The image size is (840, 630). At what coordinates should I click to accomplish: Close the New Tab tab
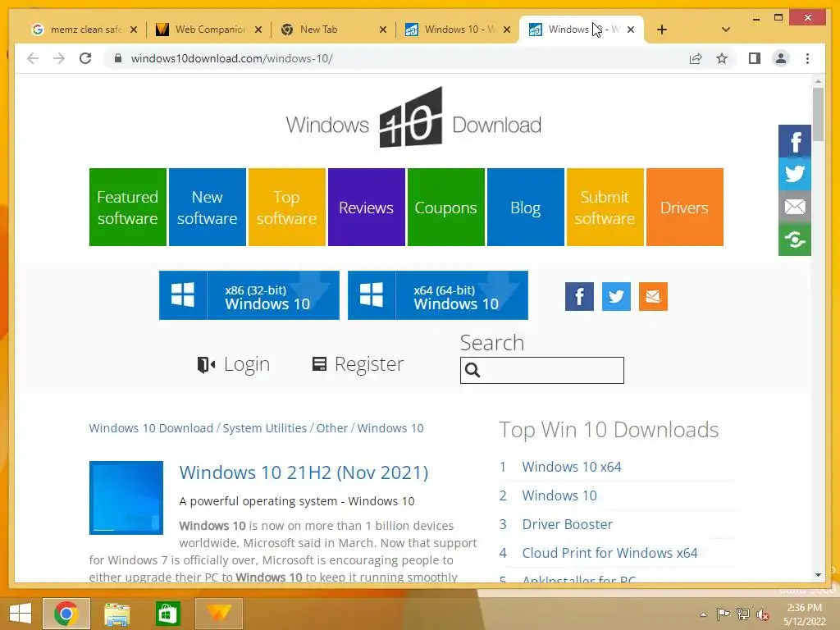pos(382,30)
